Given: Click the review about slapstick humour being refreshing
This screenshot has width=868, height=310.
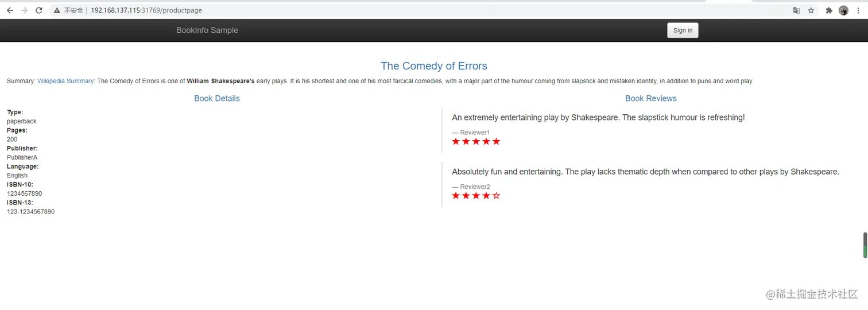Looking at the screenshot, I should coord(598,118).
